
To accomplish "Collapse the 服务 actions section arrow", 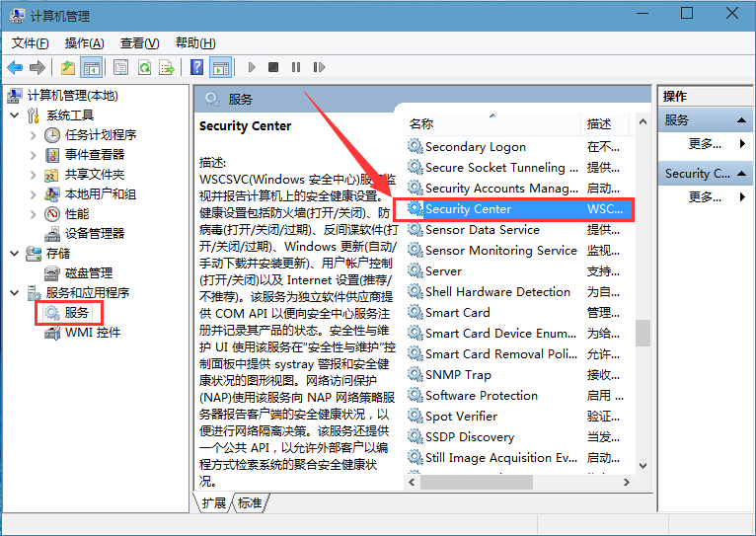I will click(742, 120).
